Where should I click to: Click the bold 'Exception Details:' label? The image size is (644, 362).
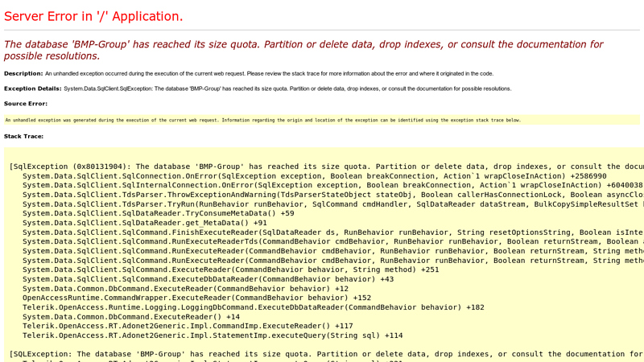pos(33,88)
